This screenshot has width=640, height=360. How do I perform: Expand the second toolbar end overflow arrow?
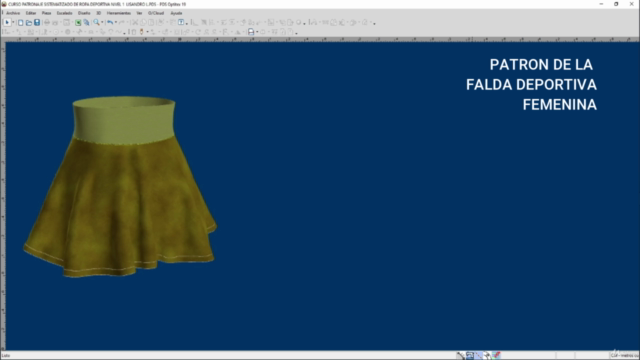297,33
